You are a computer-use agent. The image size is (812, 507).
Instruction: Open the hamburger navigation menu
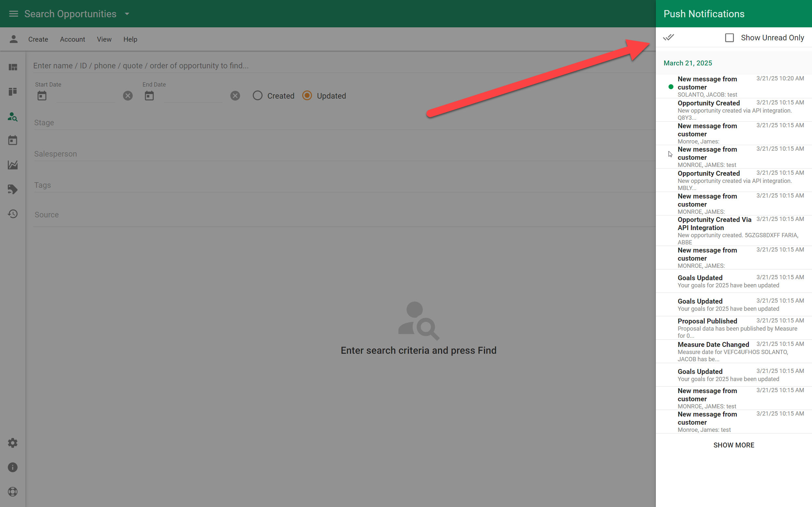pos(13,14)
